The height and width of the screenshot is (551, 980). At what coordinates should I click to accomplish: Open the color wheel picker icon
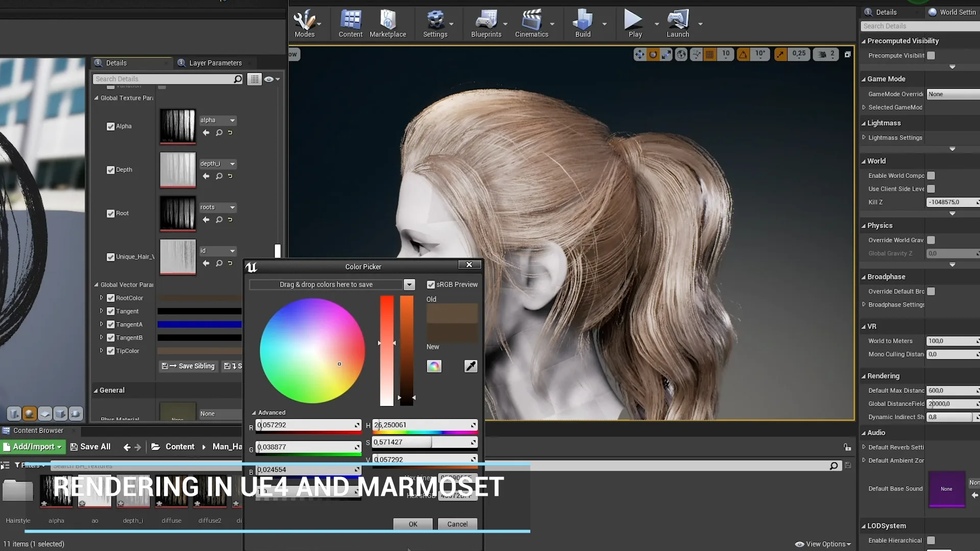[x=434, y=366]
